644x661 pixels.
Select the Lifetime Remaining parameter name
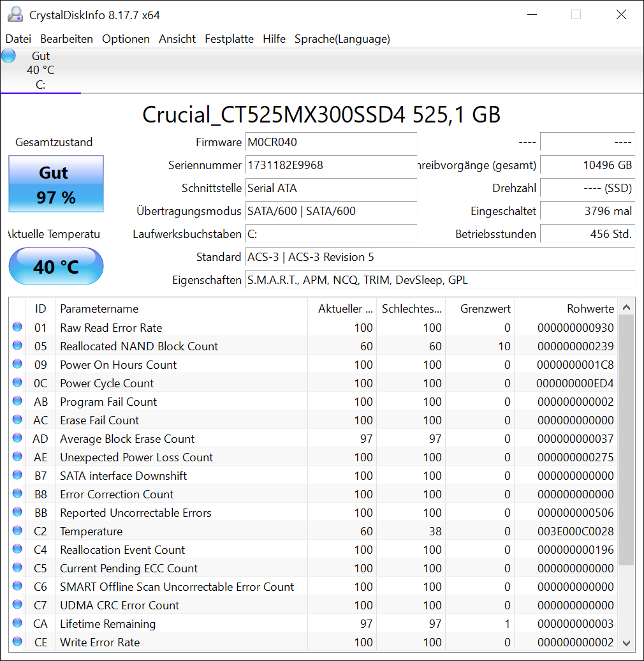(x=108, y=624)
